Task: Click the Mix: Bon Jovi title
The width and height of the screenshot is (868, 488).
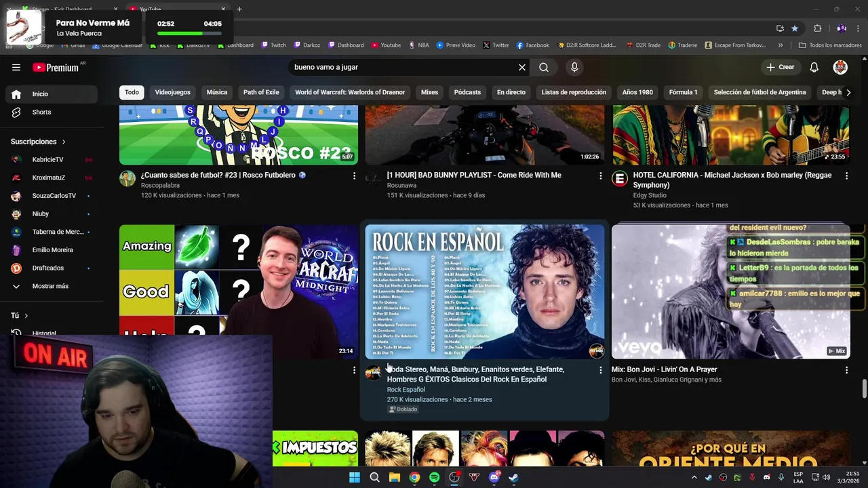Action: 664,369
